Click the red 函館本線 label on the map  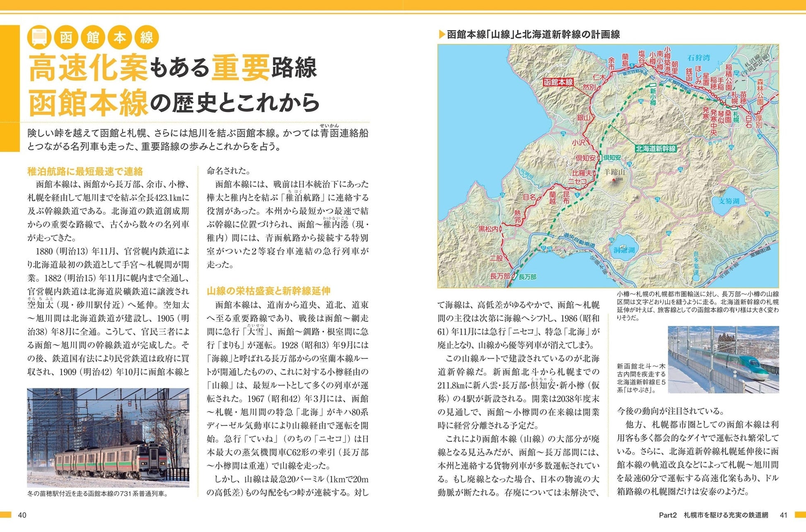[558, 82]
